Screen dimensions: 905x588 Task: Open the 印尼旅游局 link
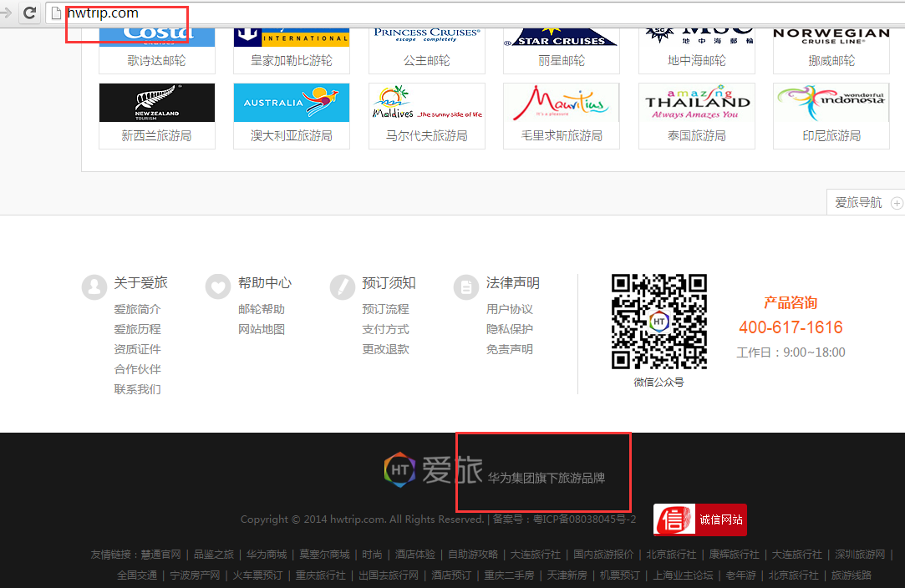tap(831, 135)
